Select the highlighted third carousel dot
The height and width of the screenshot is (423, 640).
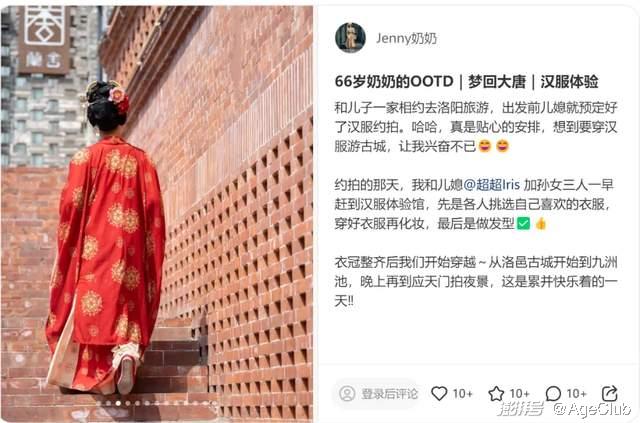point(118,403)
